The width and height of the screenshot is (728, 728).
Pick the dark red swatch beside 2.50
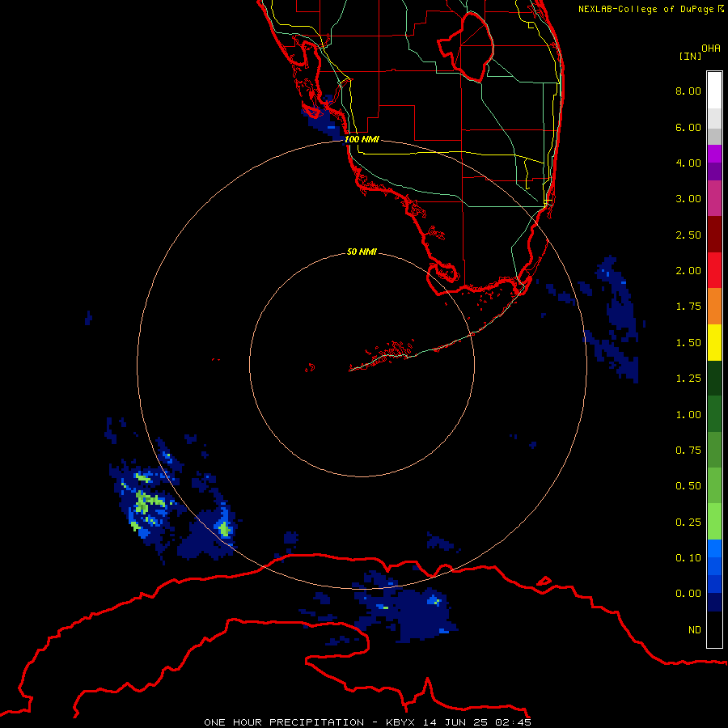[x=714, y=235]
